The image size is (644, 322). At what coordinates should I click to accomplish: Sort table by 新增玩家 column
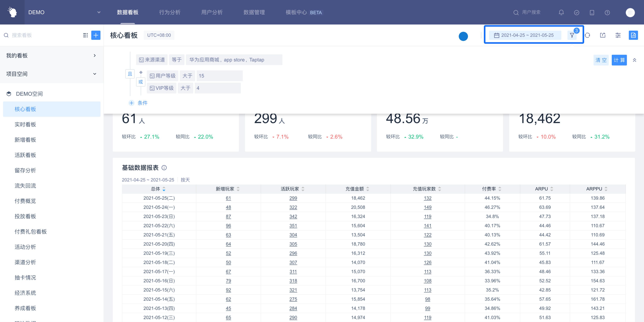(238, 189)
